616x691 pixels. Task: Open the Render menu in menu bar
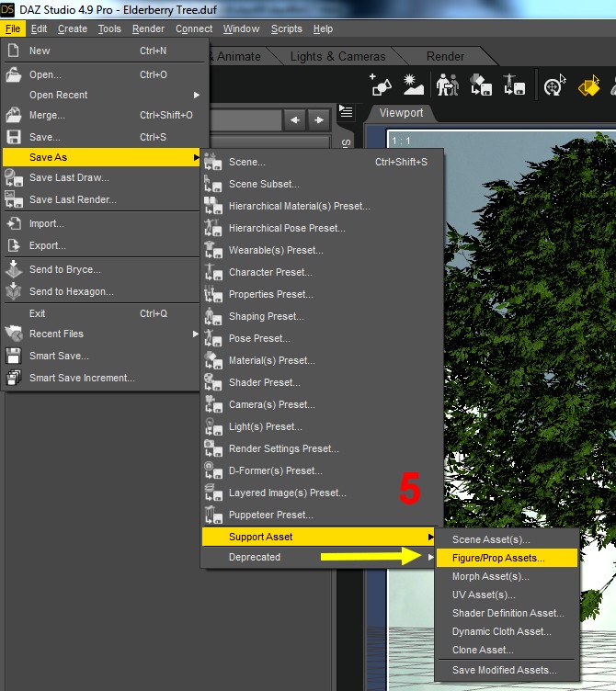(x=148, y=28)
